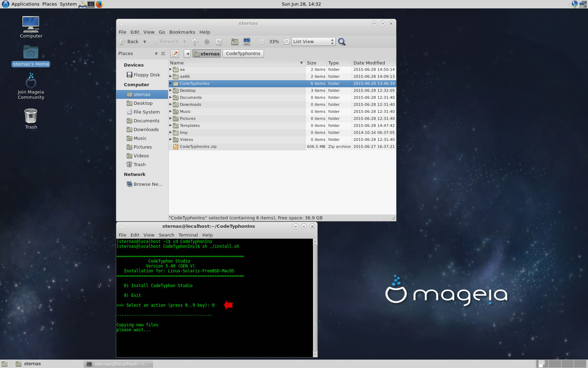
Task: Open Music in the Places sidebar
Action: tap(143, 138)
